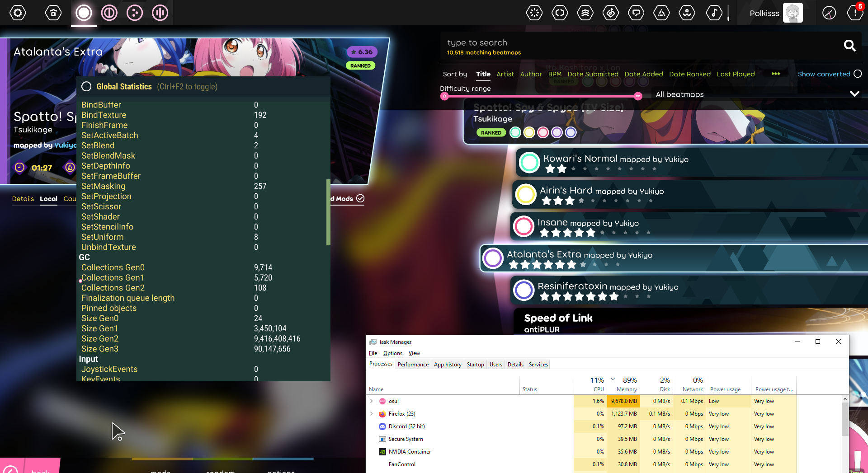Click the osu! icon in Task Manager list
The image size is (868, 473).
tap(382, 401)
